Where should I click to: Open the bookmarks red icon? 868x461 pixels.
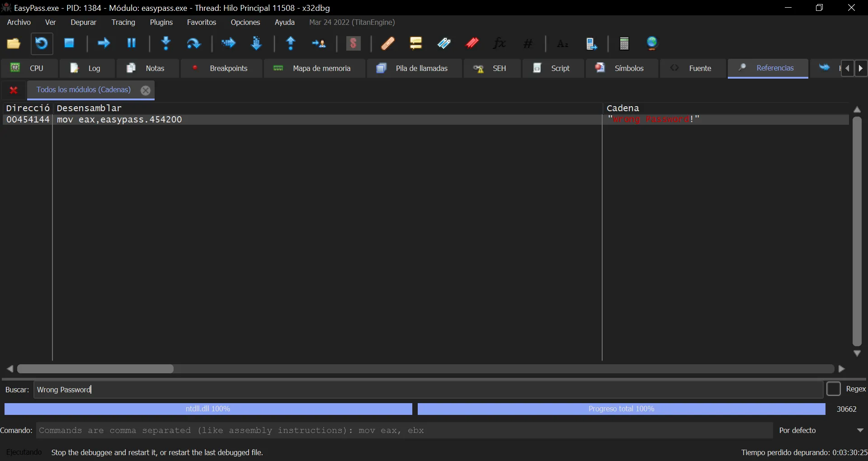click(472, 43)
